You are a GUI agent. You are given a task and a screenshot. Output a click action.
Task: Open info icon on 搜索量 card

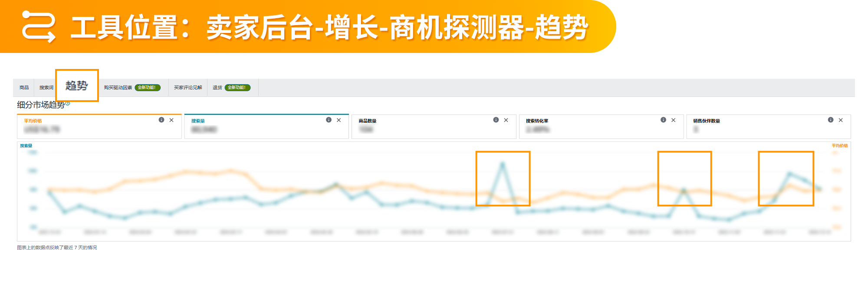[x=329, y=120]
